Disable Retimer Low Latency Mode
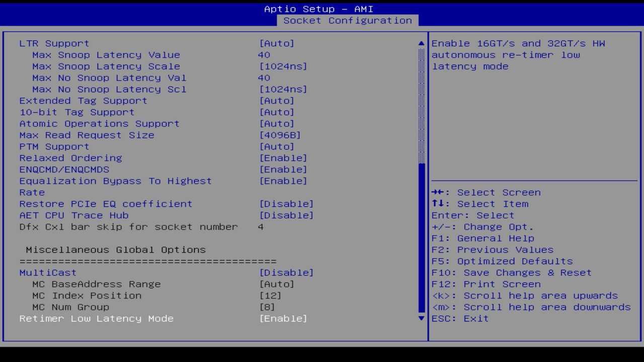 (x=284, y=318)
